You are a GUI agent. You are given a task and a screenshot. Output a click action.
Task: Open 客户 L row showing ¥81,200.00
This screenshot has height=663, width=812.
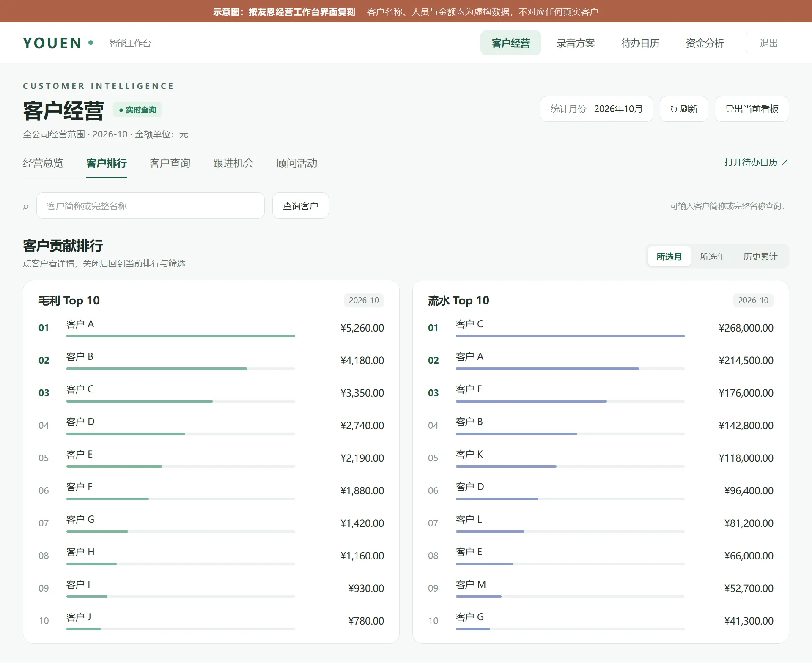pyautogui.click(x=601, y=523)
